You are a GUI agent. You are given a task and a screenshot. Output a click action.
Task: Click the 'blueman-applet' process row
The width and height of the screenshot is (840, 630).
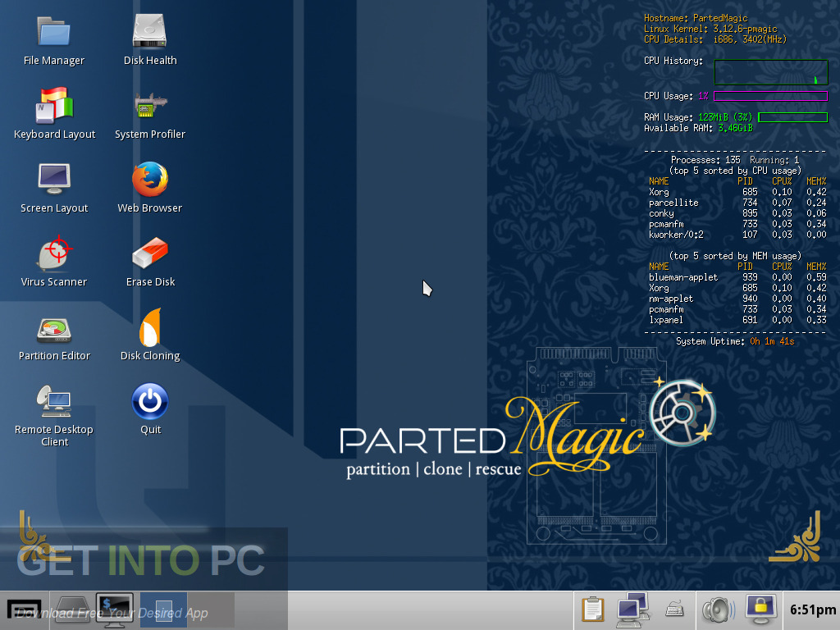click(x=737, y=277)
